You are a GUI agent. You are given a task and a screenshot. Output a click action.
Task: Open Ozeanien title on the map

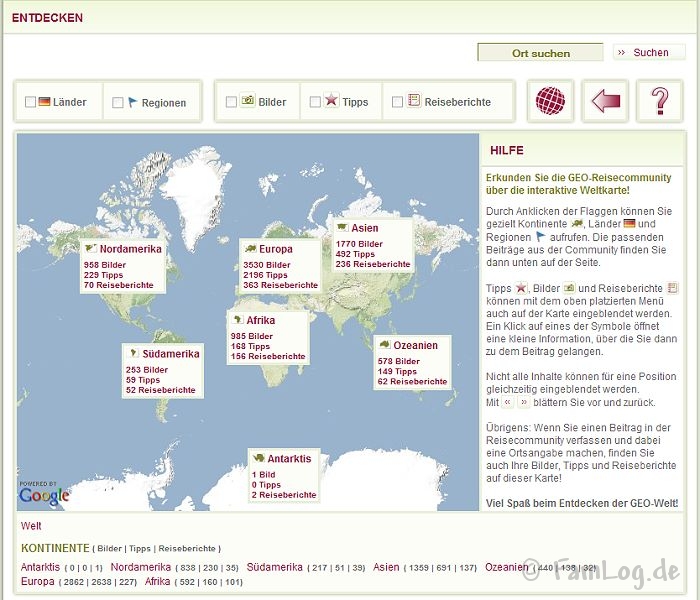coord(415,345)
